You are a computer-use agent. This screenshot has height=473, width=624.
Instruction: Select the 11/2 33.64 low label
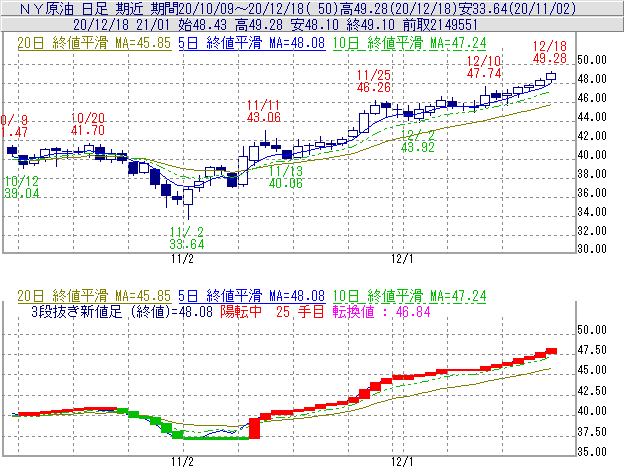pyautogui.click(x=187, y=238)
